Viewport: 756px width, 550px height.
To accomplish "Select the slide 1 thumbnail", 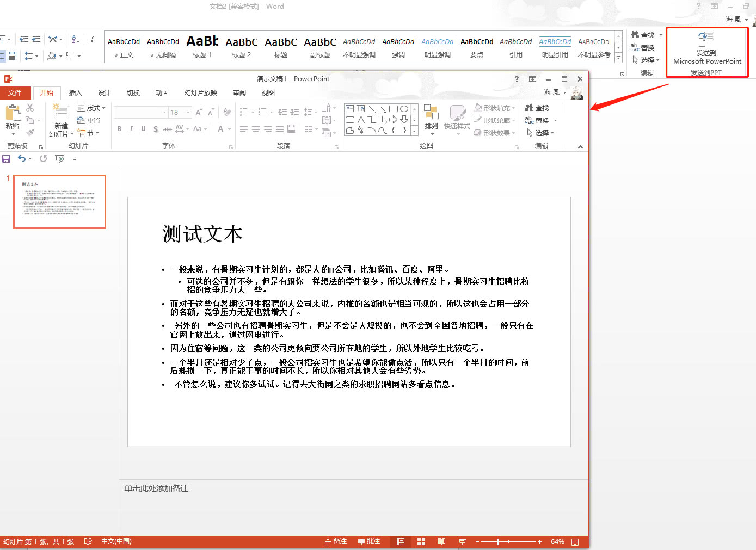I will click(x=59, y=201).
